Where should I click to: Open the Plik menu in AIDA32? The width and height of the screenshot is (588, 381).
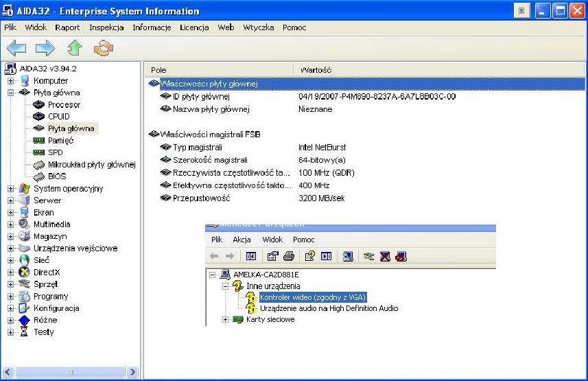point(10,27)
